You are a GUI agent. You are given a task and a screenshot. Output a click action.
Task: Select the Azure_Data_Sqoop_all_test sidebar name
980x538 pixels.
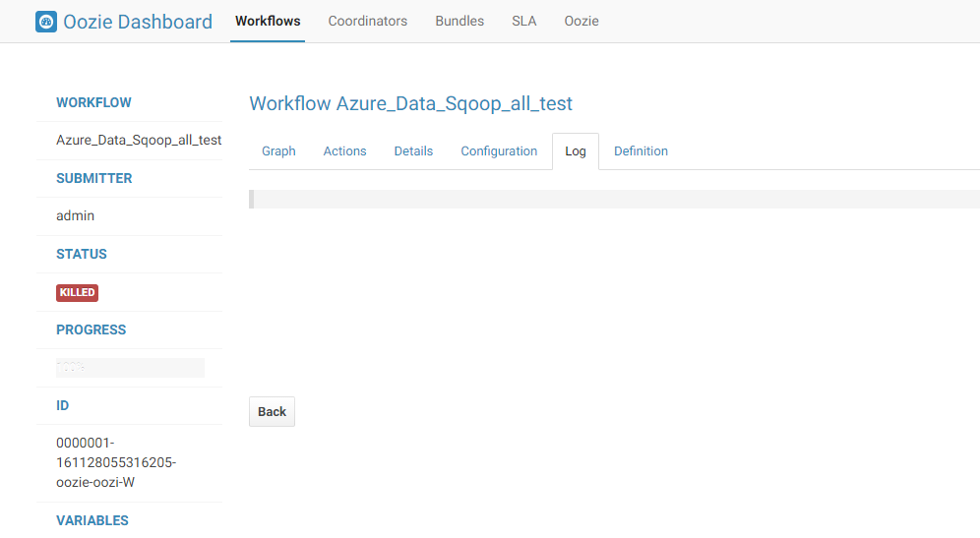tap(139, 140)
